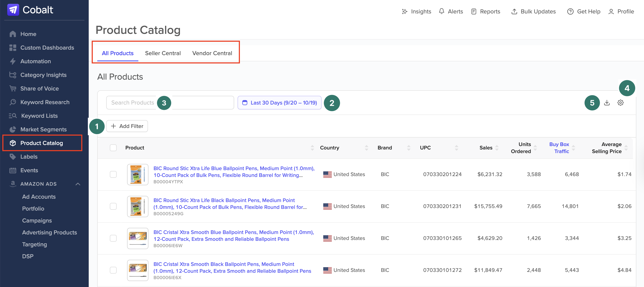Image resolution: width=644 pixels, height=287 pixels.
Task: Check the BIC Cristal Black pens row
Action: click(x=113, y=270)
